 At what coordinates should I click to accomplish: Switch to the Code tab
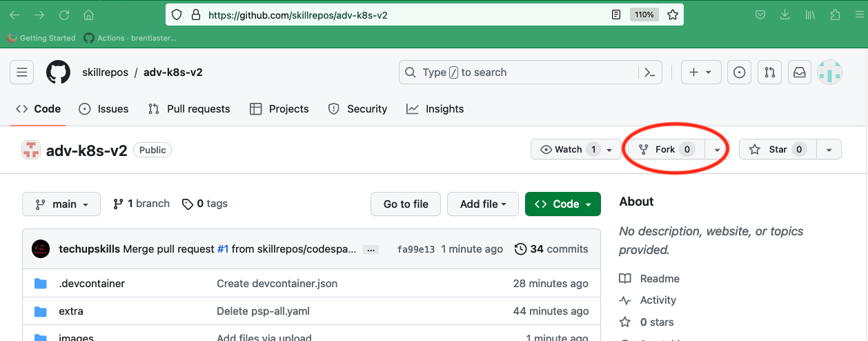click(x=39, y=109)
